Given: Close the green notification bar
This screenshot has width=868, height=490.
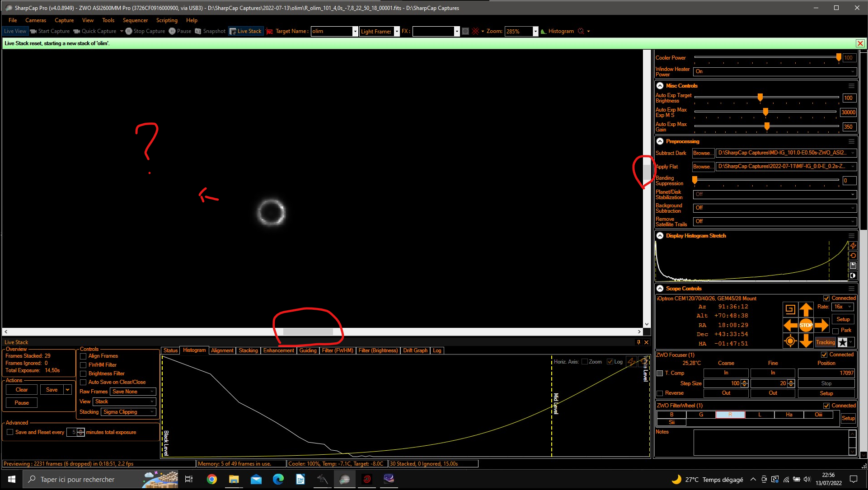Looking at the screenshot, I should [860, 43].
